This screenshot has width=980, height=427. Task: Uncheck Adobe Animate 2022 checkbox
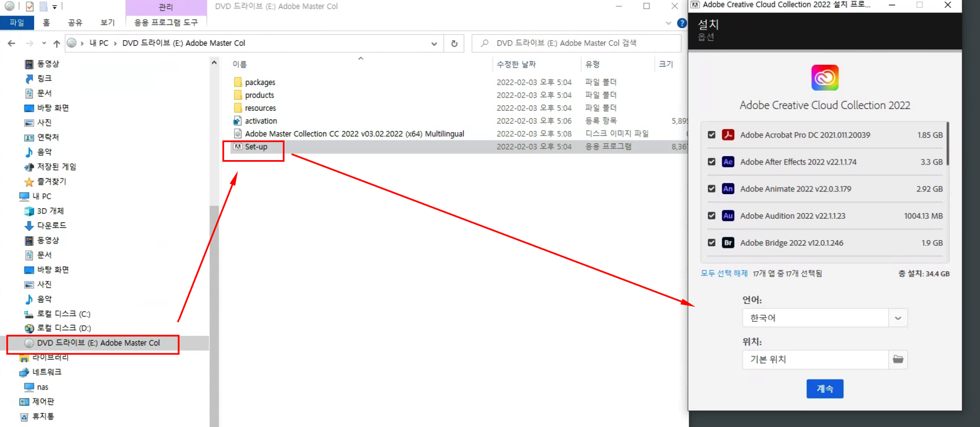coord(711,189)
